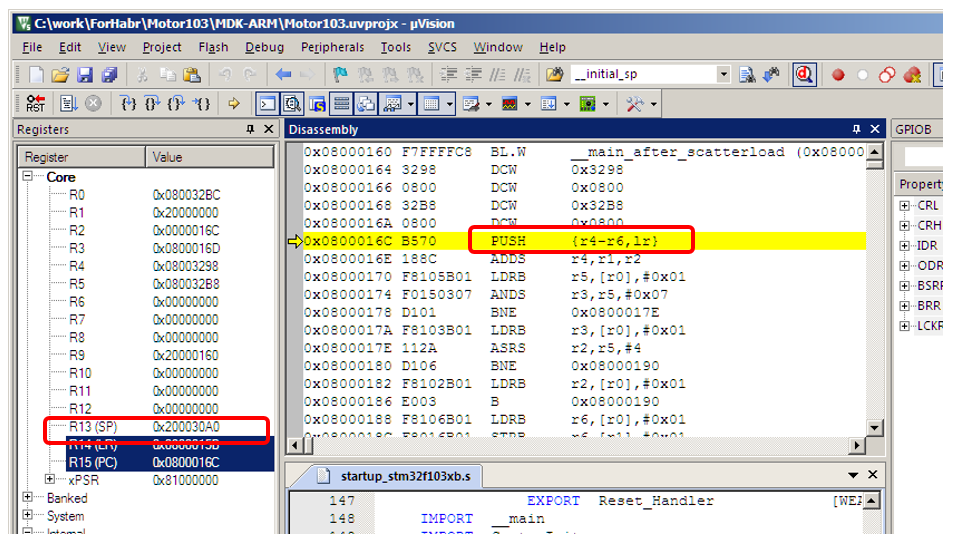Navigate backwards with the blue arrow
Image resolution: width=957 pixels, height=544 pixels.
pos(283,74)
